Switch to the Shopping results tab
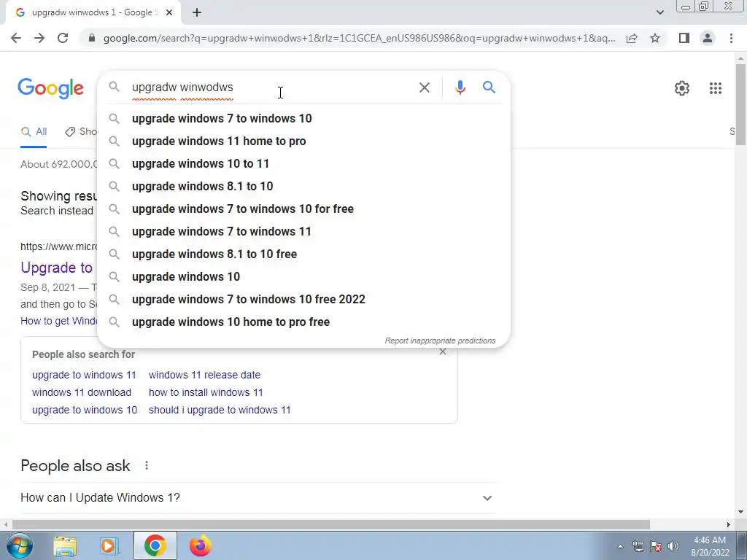This screenshot has width=747, height=560. (80, 132)
